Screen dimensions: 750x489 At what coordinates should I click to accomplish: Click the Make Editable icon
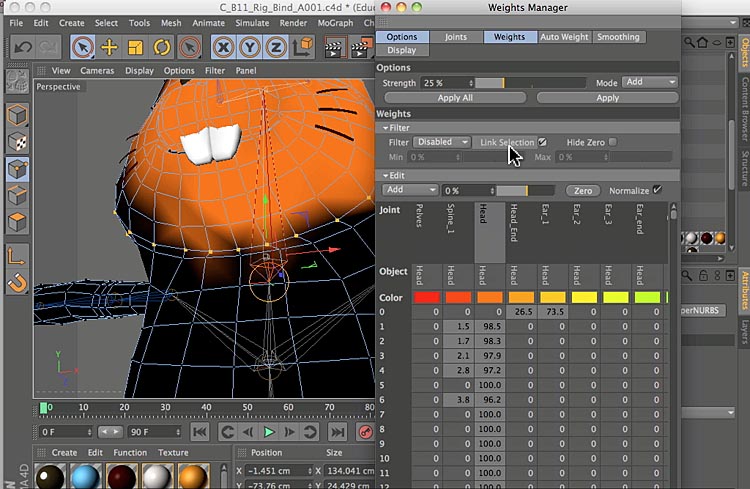[17, 82]
